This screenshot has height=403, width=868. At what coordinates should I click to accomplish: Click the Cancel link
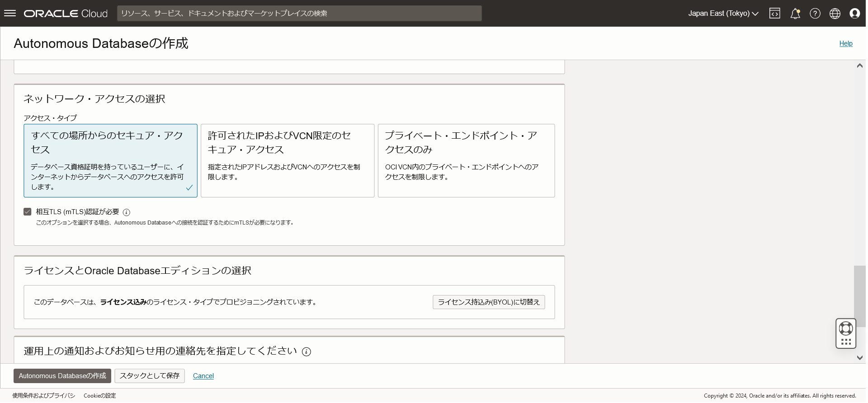point(203,376)
